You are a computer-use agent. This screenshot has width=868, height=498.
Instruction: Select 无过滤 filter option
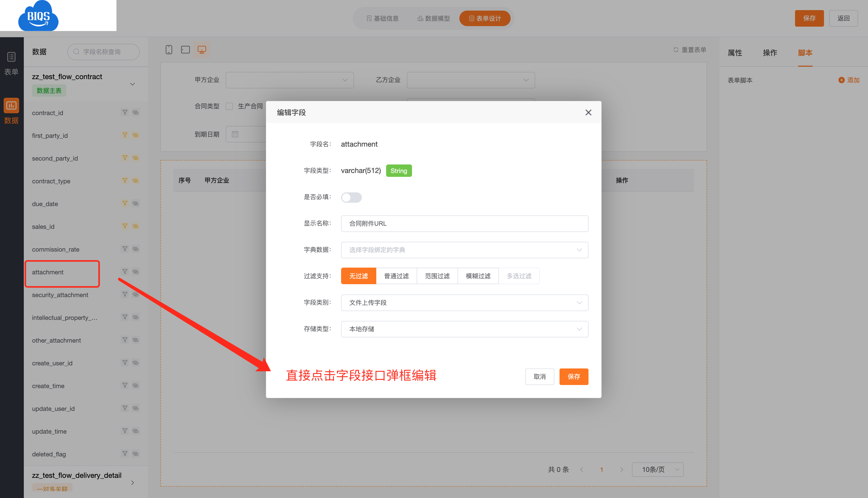pos(358,276)
